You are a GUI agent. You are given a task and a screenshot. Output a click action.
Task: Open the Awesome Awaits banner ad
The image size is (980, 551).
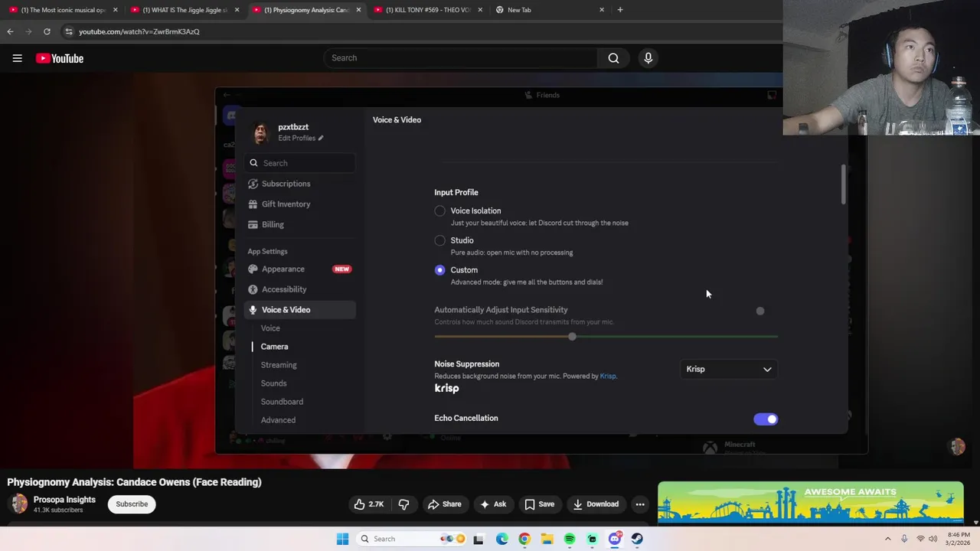[x=811, y=502]
